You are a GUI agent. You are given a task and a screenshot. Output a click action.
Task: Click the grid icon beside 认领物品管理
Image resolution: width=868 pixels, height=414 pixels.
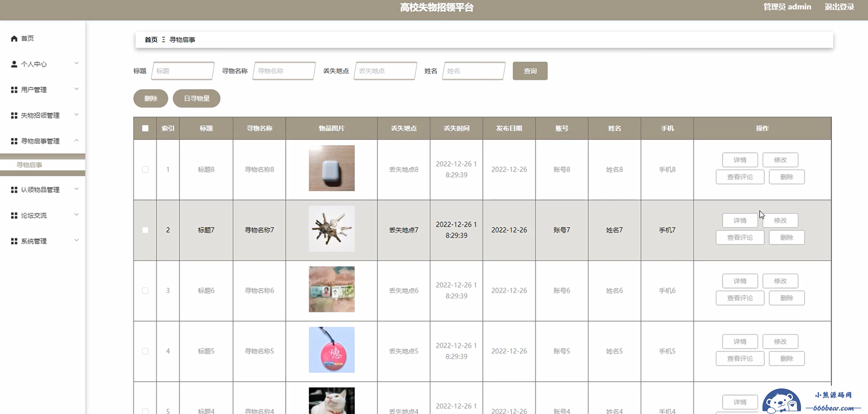(x=14, y=189)
